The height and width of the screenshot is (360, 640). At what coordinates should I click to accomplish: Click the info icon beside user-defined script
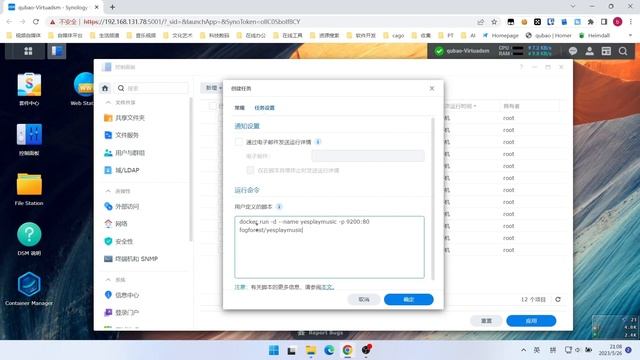(x=279, y=207)
